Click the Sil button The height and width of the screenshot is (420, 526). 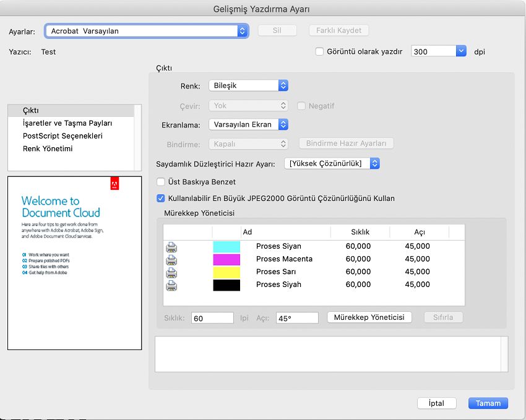[277, 30]
